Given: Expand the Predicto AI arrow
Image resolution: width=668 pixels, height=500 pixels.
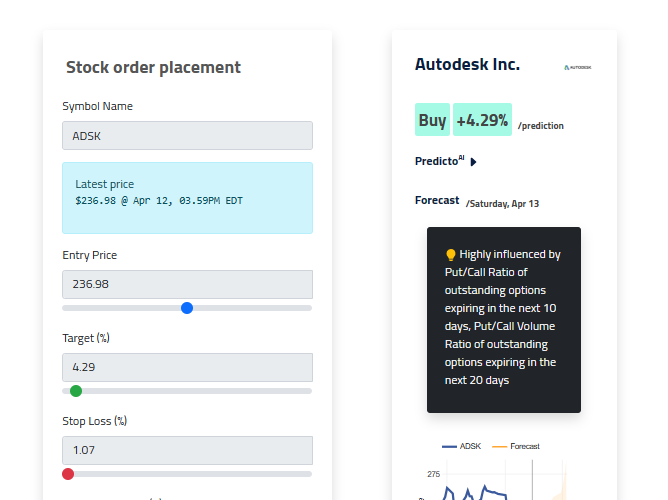Looking at the screenshot, I should coord(473,162).
